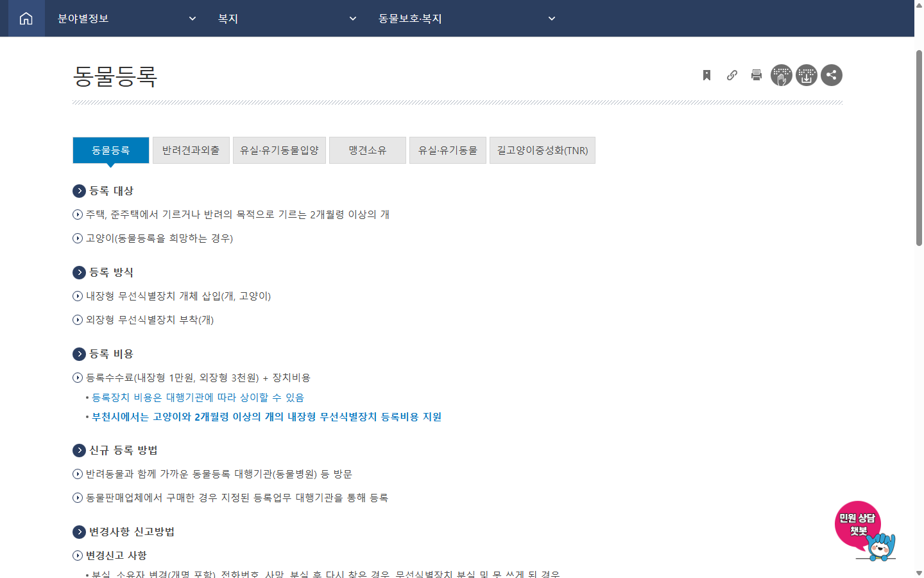Switch to the 유실·유기동물입양 tab
This screenshot has height=578, width=924.
pos(279,150)
